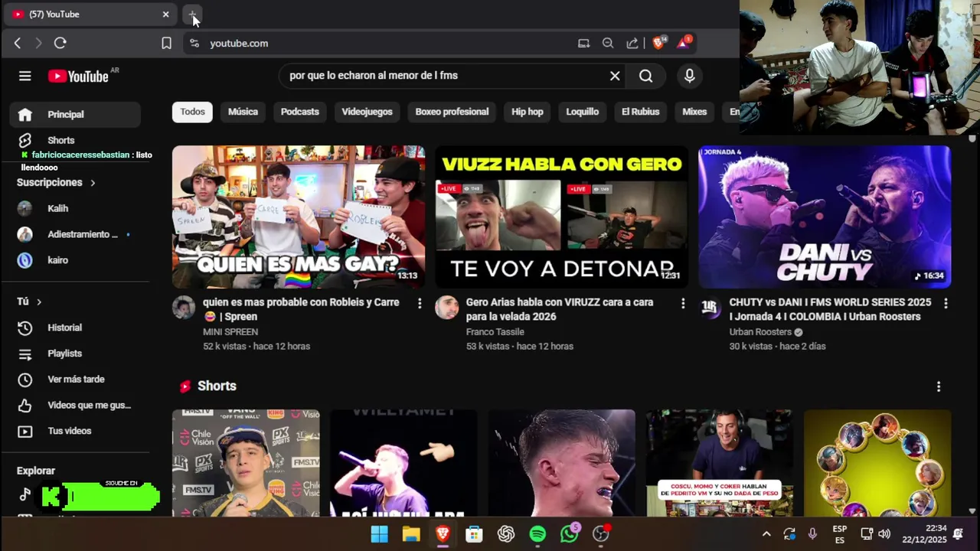
Task: Open a new browser tab
Action: (192, 15)
